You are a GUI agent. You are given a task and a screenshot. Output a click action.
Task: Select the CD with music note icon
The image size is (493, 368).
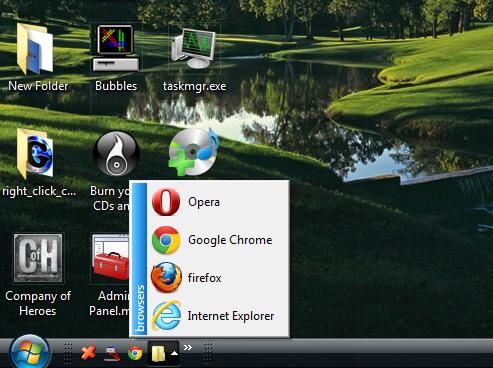point(194,152)
